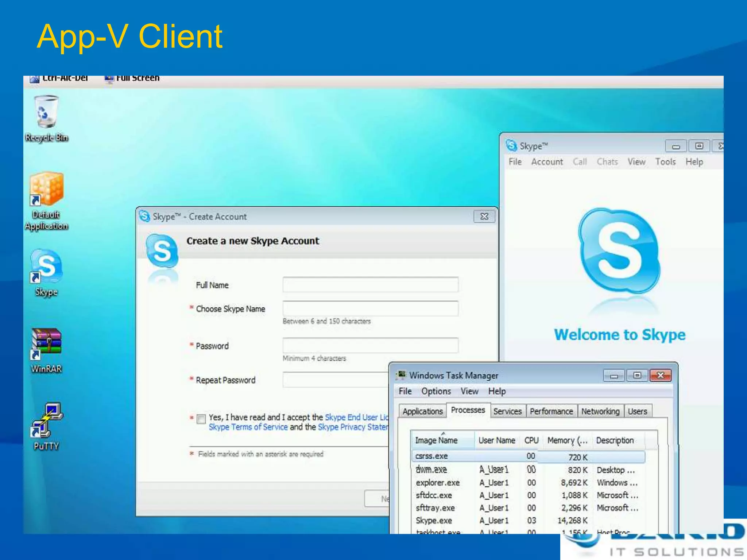Screen dimensions: 747x560
Task: Launch the PuTTY desktop shortcut
Action: [47, 427]
